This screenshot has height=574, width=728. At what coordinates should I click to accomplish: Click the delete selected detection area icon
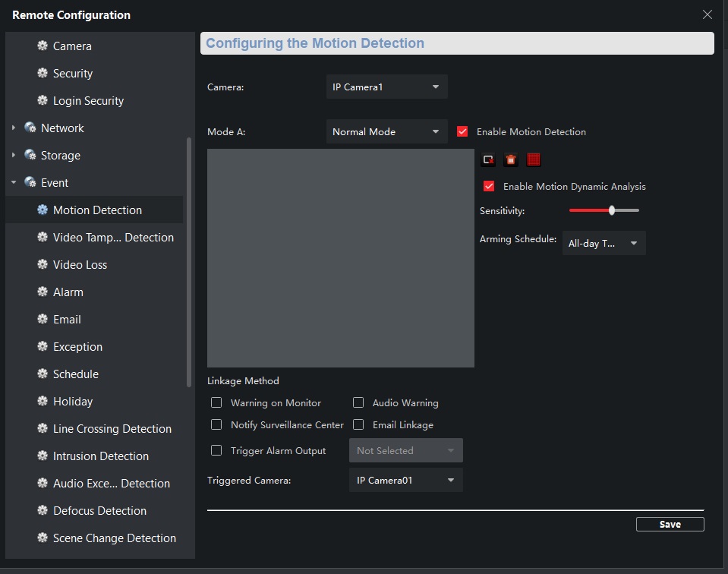488,159
